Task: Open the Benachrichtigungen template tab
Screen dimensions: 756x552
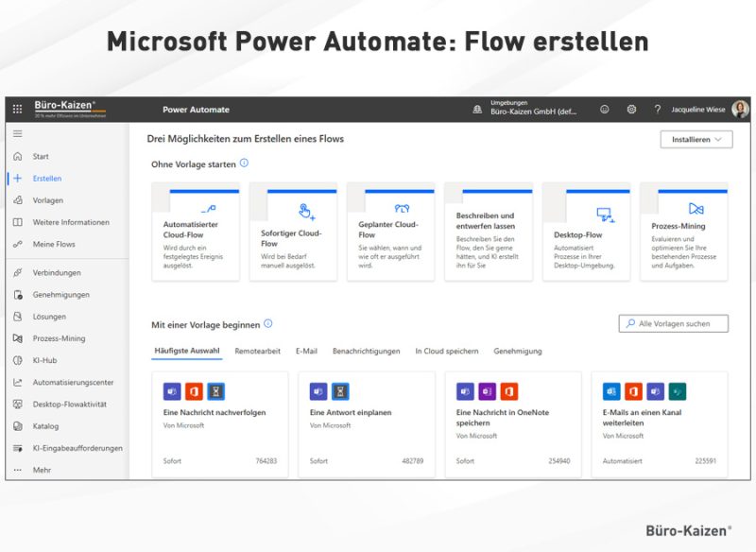Action: [366, 351]
